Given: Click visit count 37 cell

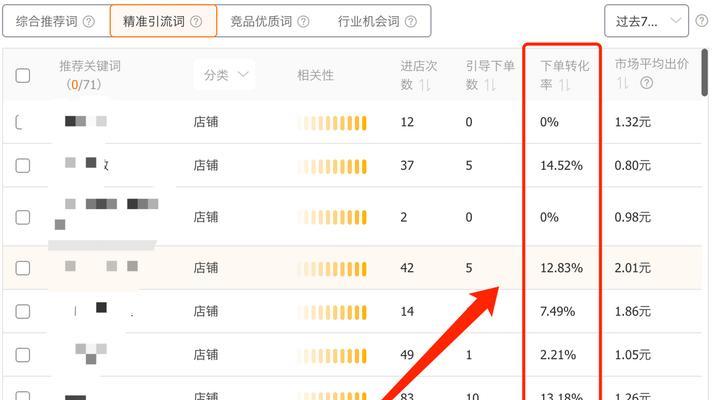Looking at the screenshot, I should tap(407, 166).
